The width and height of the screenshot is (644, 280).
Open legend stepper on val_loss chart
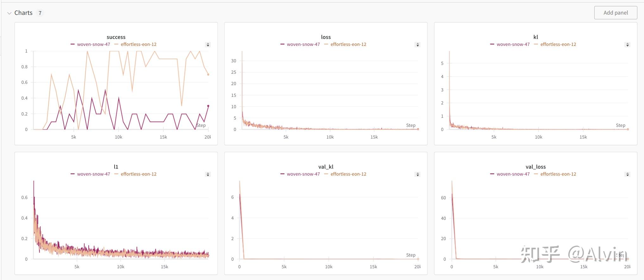pyautogui.click(x=627, y=174)
